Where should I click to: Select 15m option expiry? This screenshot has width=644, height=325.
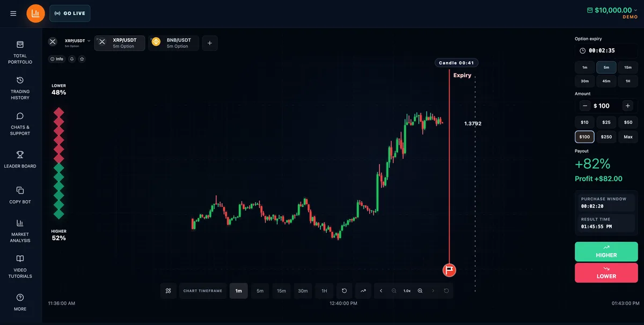click(628, 68)
